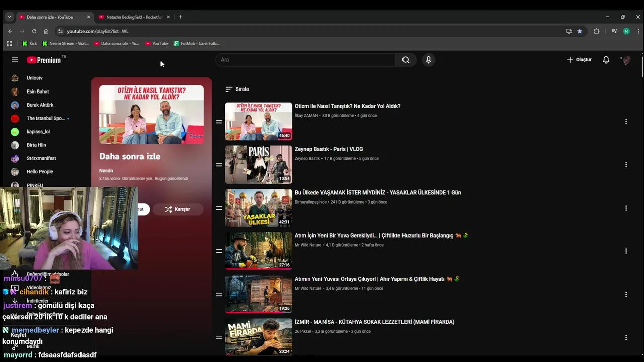Grab reorder handle of Yasaklar Ülkesinde video

(x=219, y=208)
